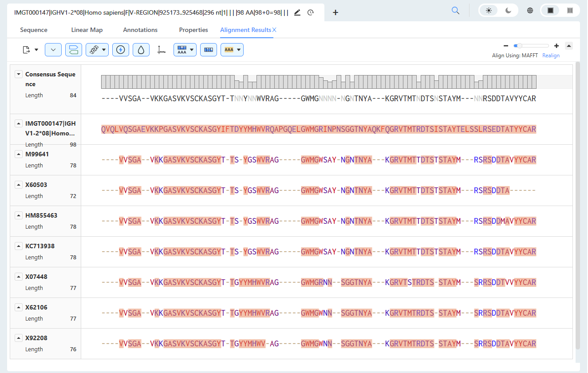Add a new tab with plus icon

coord(335,12)
